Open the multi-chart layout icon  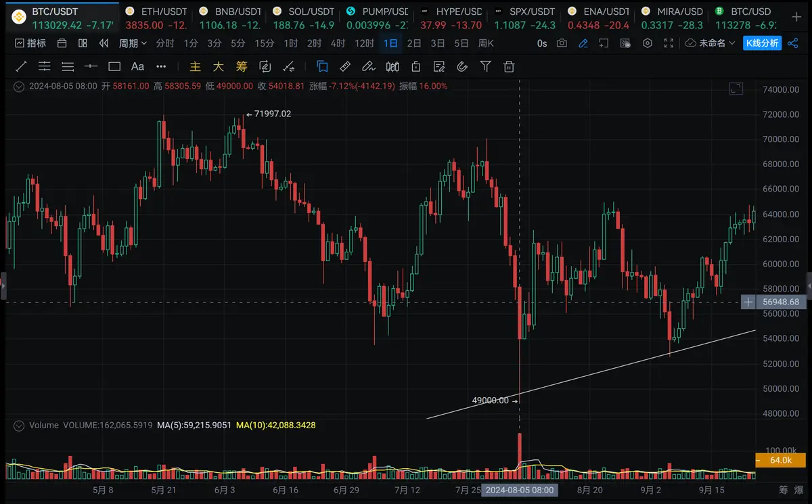tap(83, 43)
